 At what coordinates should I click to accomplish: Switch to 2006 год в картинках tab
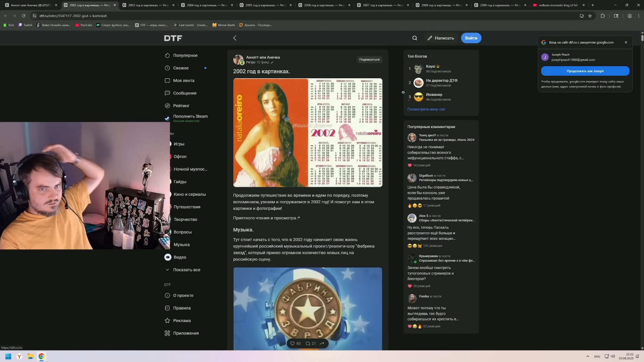(324, 5)
